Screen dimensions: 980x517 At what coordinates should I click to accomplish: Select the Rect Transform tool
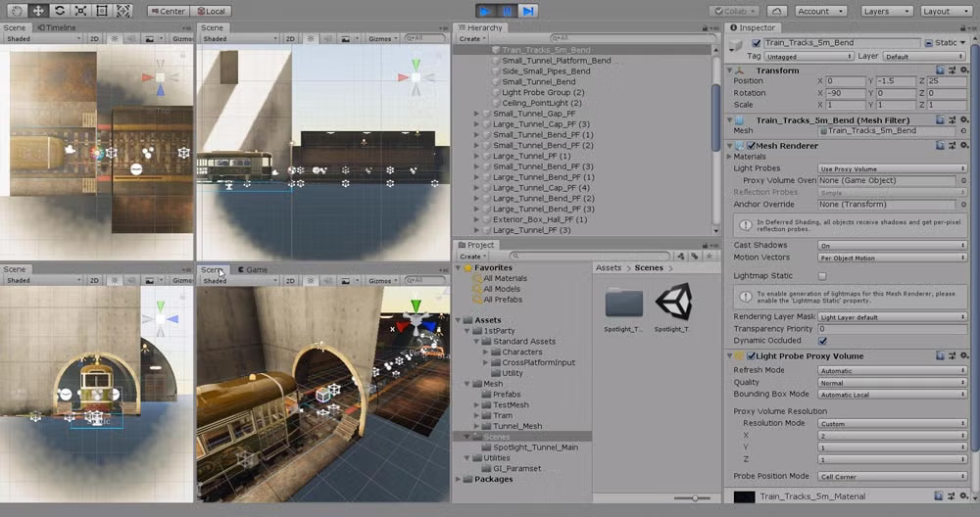pyautogui.click(x=102, y=11)
